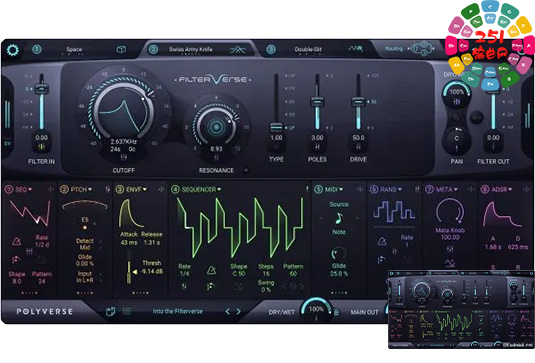Open the PTCH modulator 2 type dropdown

pos(81,189)
